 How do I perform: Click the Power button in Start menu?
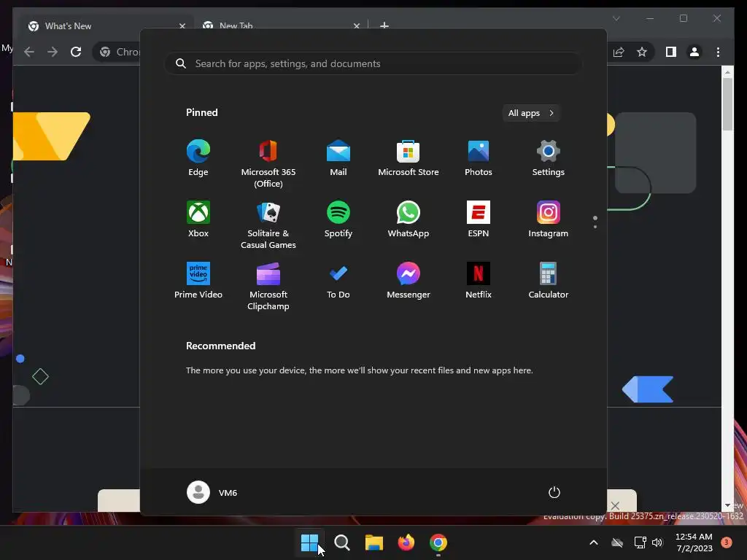pos(554,492)
